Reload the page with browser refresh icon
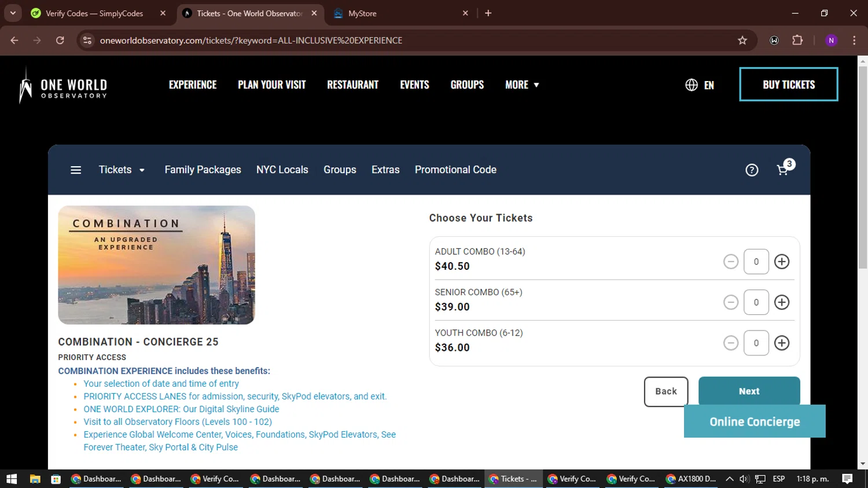868x488 pixels. click(x=60, y=40)
